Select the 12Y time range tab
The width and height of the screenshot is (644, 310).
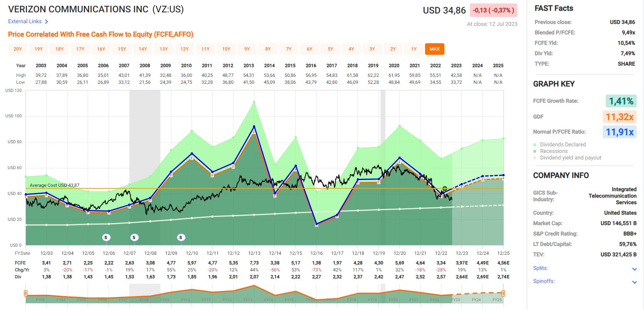(185, 49)
